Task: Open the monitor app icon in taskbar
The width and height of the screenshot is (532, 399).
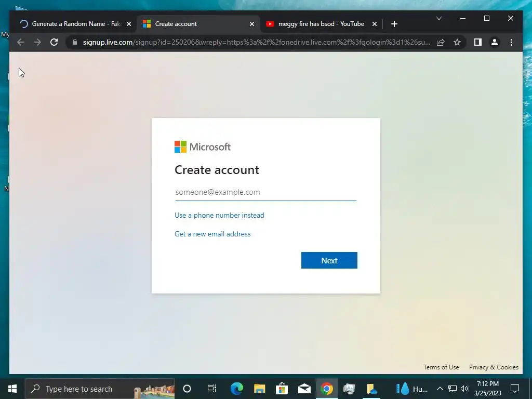Action: pos(349,389)
